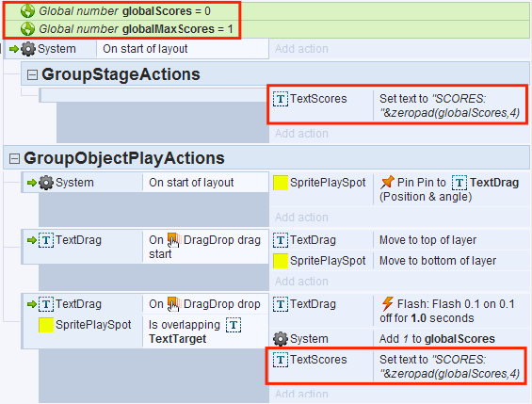This screenshot has height=404, width=532.
Task: Click the TextDrag icon in drop event
Action: [46, 304]
